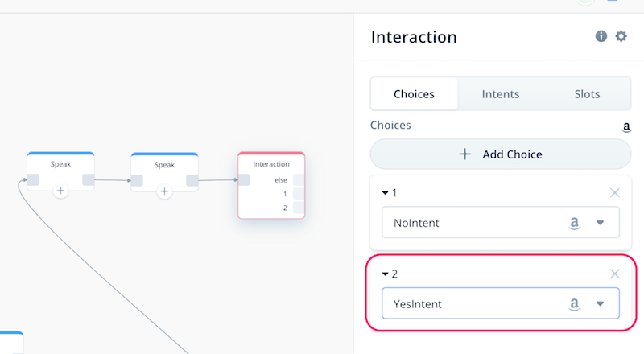Screen dimensions: 644x354
Task: Remove choice 2 with its X
Action: tap(614, 274)
